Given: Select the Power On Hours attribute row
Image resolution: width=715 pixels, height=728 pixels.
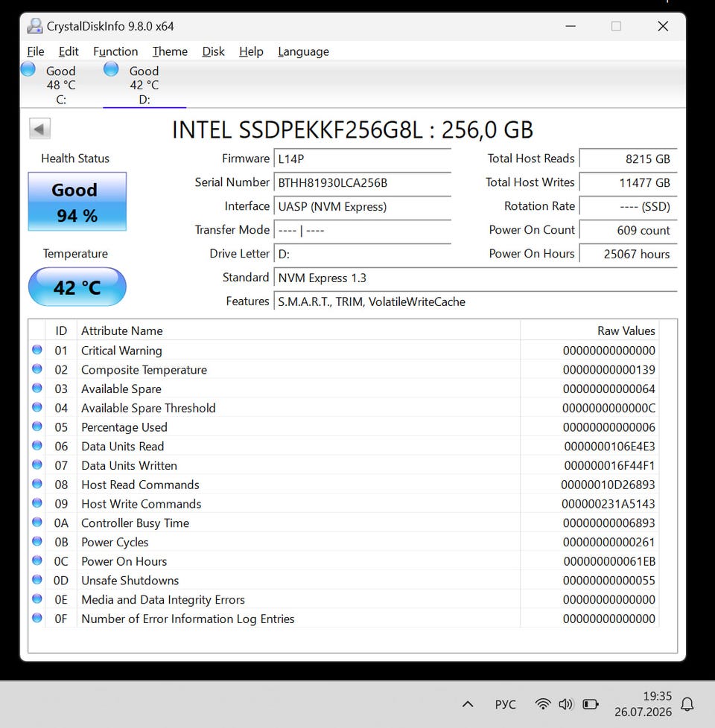Looking at the screenshot, I should click(343, 561).
